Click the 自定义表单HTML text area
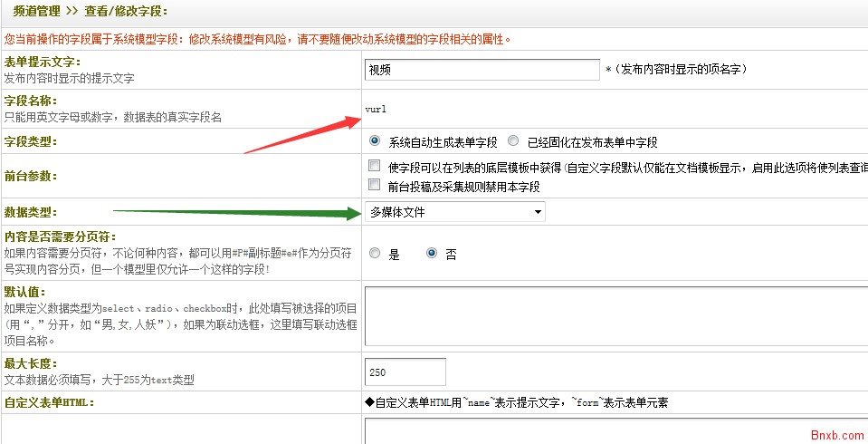The width and height of the screenshot is (868, 444). click(x=615, y=430)
